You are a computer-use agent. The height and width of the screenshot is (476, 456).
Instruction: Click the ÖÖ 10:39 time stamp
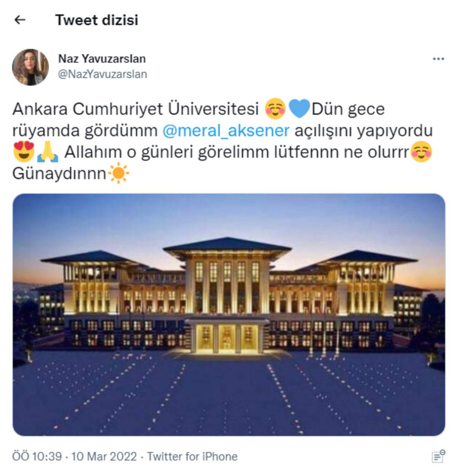pyautogui.click(x=37, y=456)
